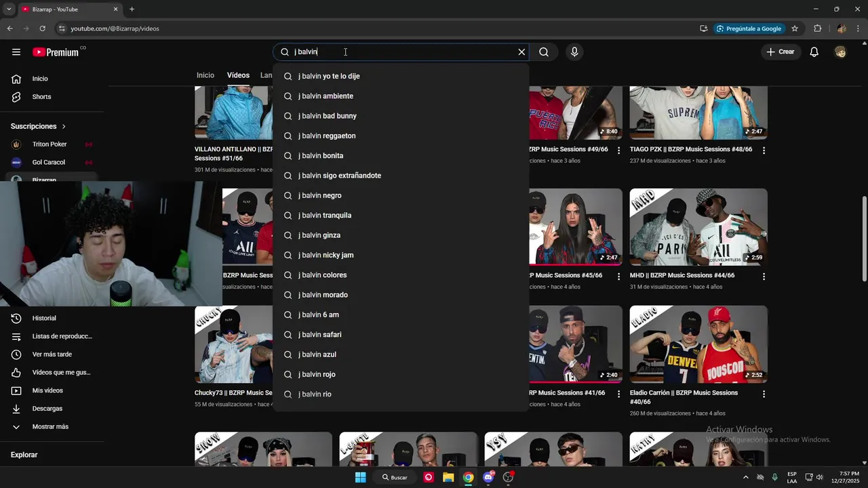Click the address bar URL
This screenshot has width=868, height=488.
[115, 28]
